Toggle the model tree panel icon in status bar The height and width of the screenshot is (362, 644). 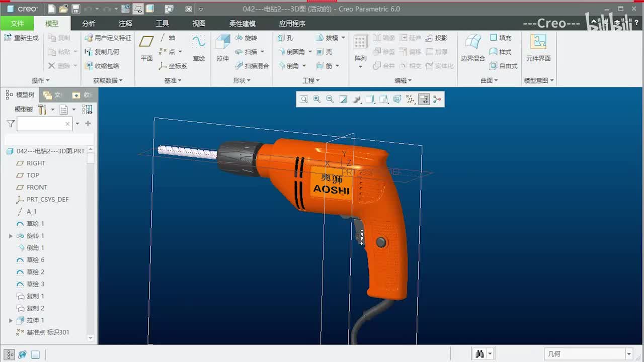click(x=9, y=354)
